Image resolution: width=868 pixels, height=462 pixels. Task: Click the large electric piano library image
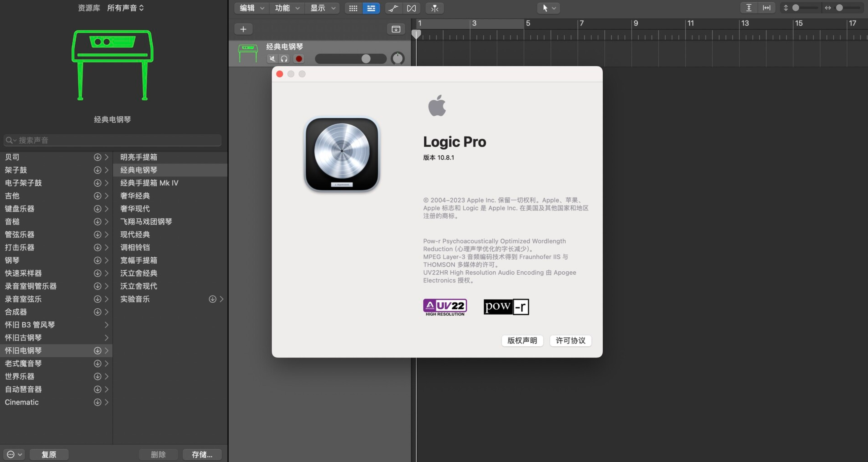(113, 65)
